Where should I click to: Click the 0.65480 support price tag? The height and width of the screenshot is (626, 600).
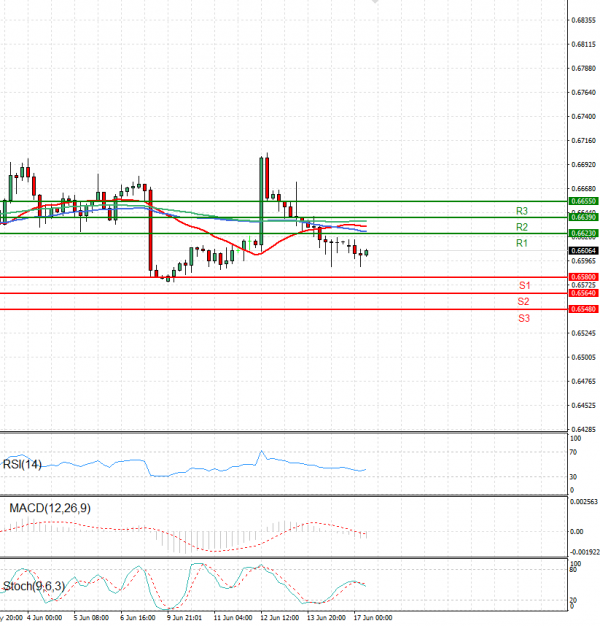tap(583, 309)
